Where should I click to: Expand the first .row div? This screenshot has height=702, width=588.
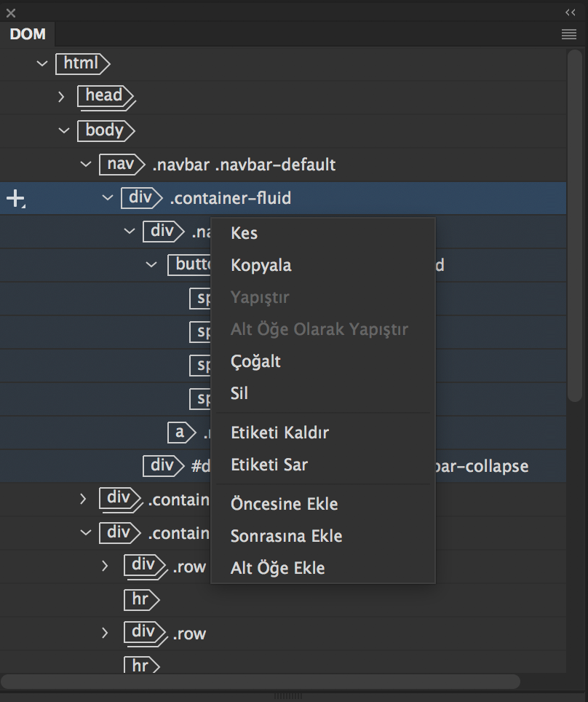[x=104, y=566]
